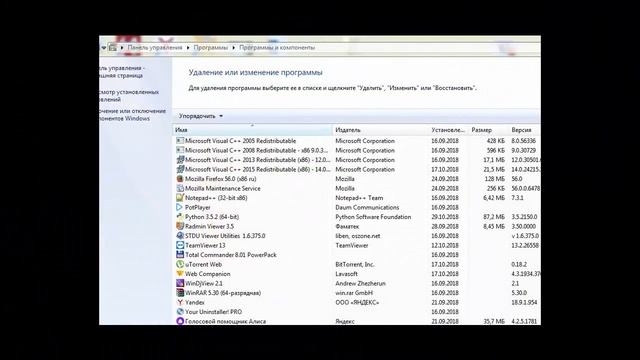Open view installed updates link
This screenshot has width=640, height=360.
129,96
